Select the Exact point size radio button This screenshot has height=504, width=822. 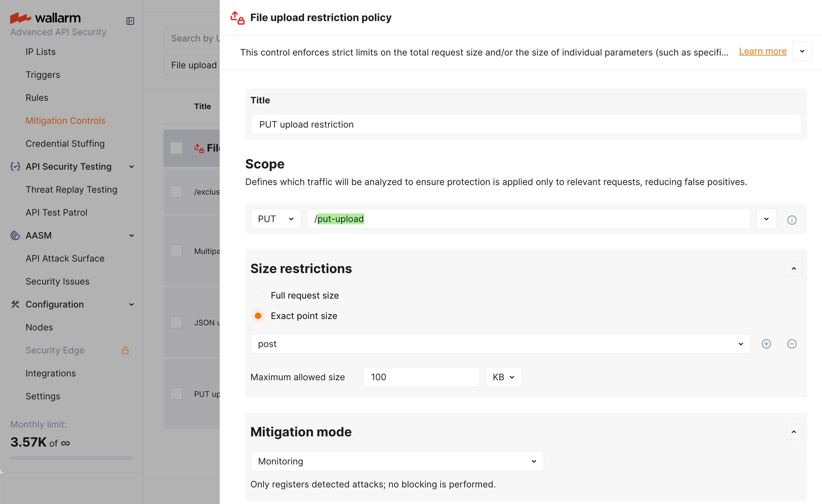[x=257, y=316]
